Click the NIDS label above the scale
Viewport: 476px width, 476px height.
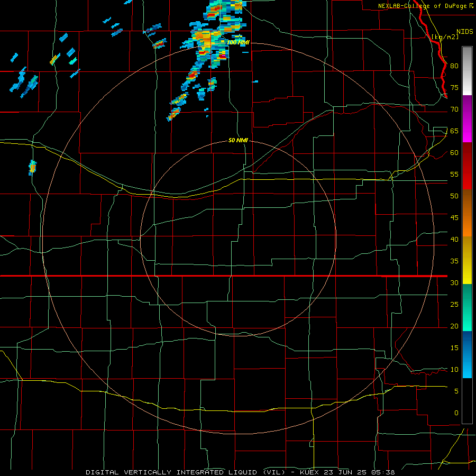point(464,32)
